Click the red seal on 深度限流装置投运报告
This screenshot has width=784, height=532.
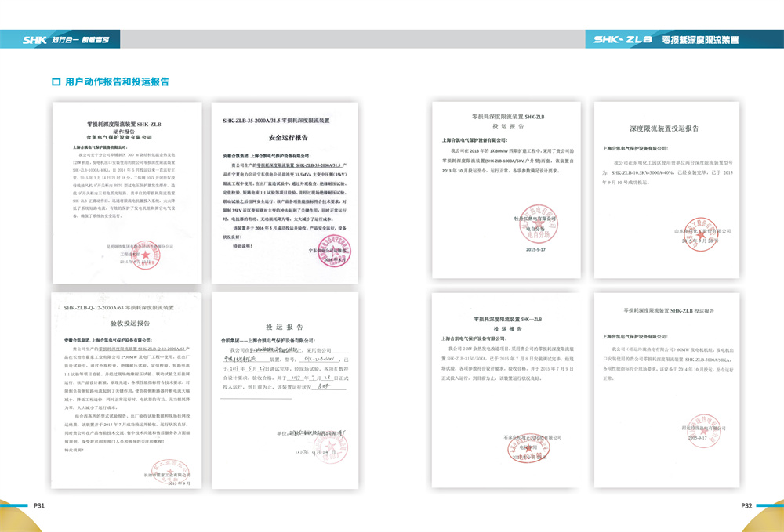(700, 234)
